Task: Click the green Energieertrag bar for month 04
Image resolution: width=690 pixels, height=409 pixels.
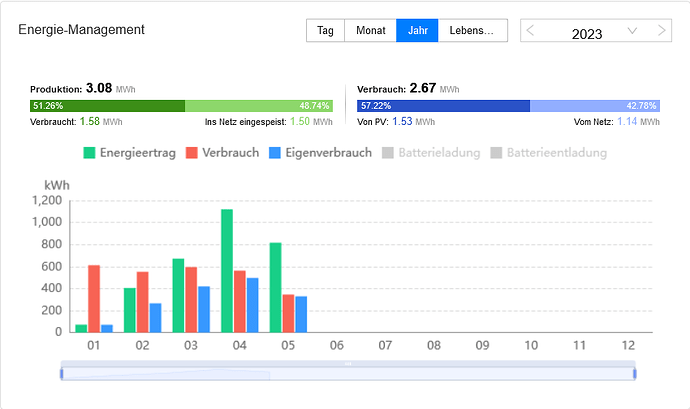Action: (x=227, y=271)
